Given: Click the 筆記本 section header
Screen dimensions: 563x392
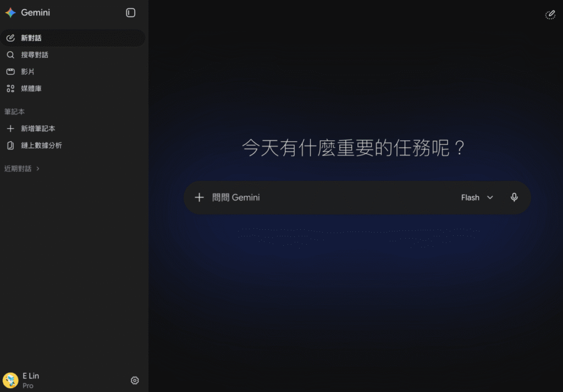Looking at the screenshot, I should coord(14,112).
